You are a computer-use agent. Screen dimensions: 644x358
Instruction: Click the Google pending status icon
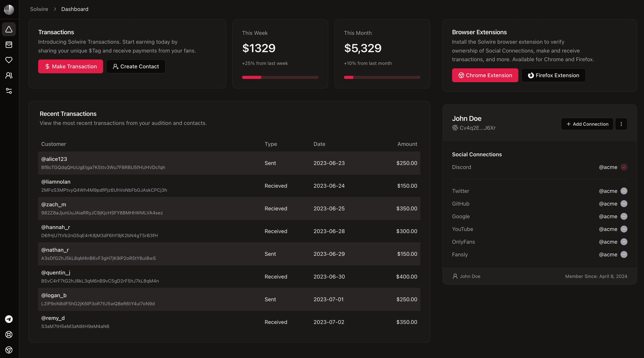[624, 217]
